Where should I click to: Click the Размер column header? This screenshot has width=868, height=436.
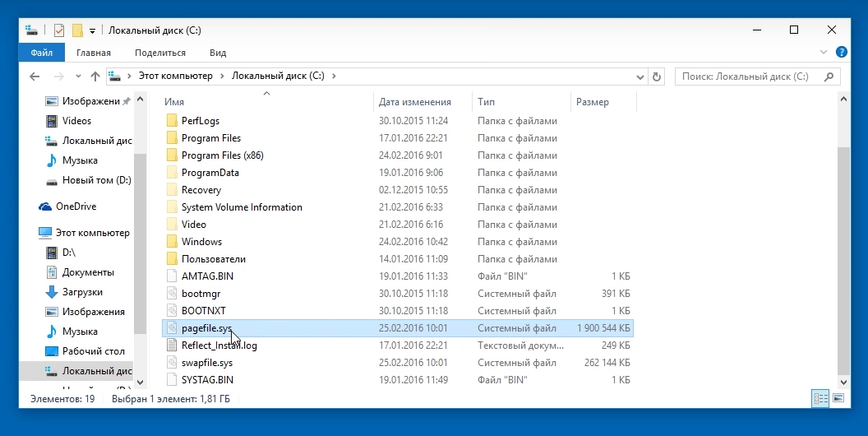[593, 102]
